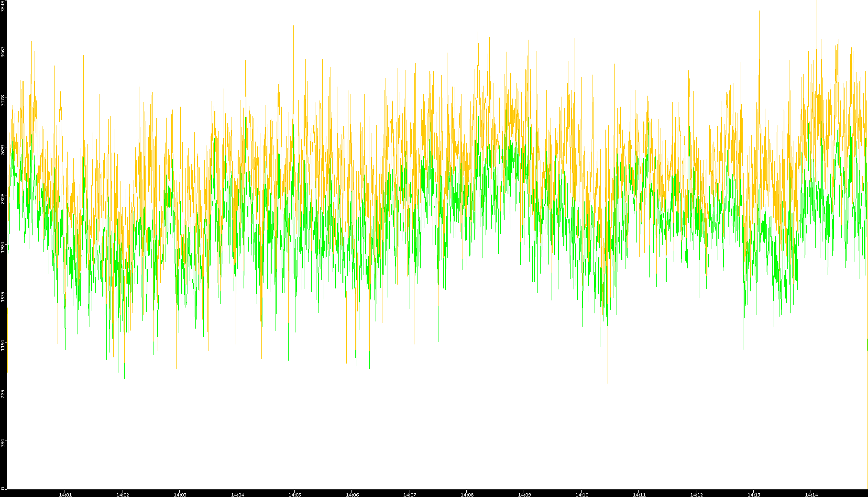Click the 2308 vertical axis label
Viewport: 868px width, 497px height.
pyautogui.click(x=3, y=199)
